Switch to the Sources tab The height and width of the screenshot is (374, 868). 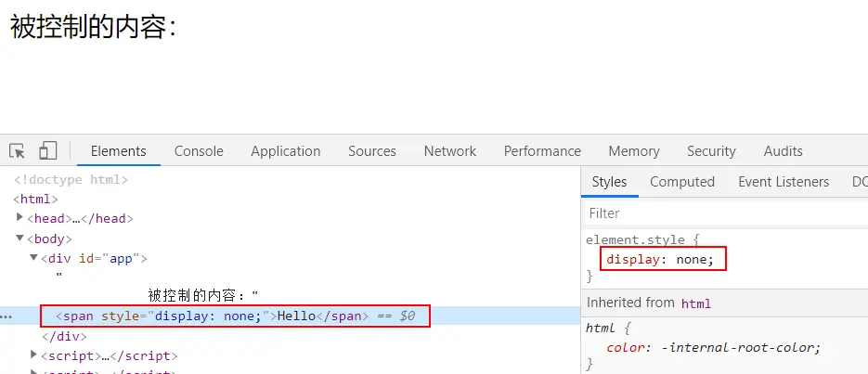372,151
